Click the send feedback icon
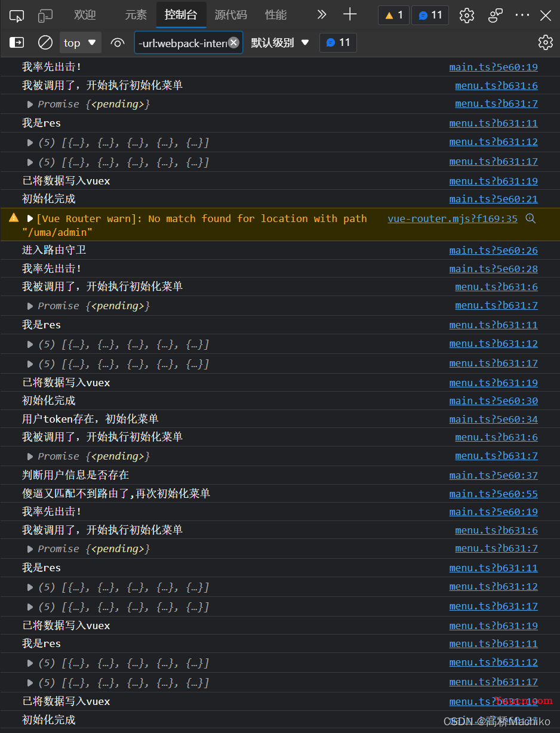Viewport: 560px width, 733px height. [496, 16]
